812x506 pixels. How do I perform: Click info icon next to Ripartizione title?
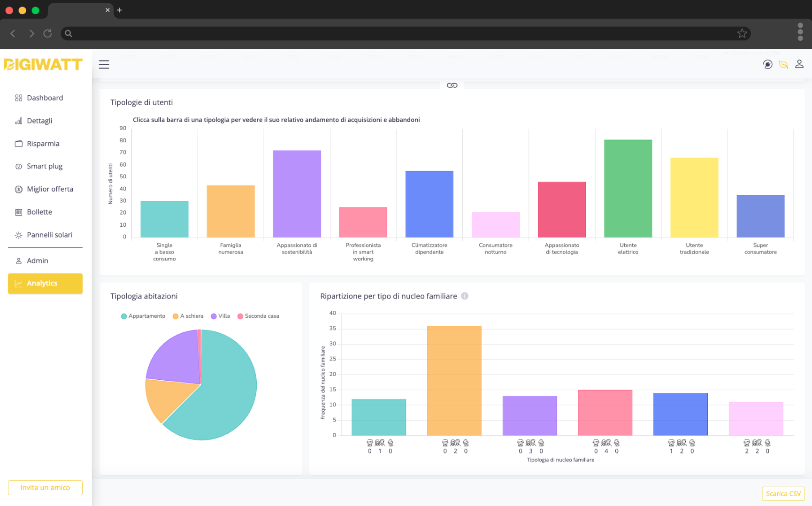[x=465, y=296]
